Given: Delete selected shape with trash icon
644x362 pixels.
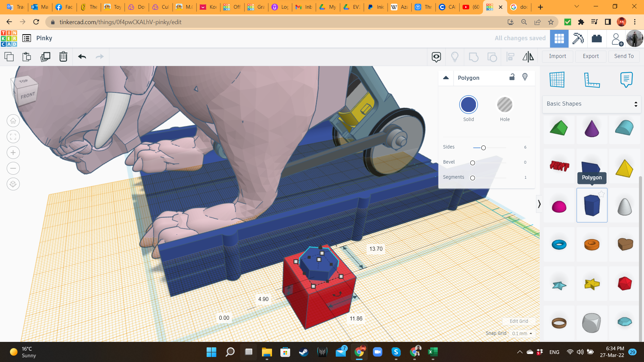Looking at the screenshot, I should (x=63, y=57).
